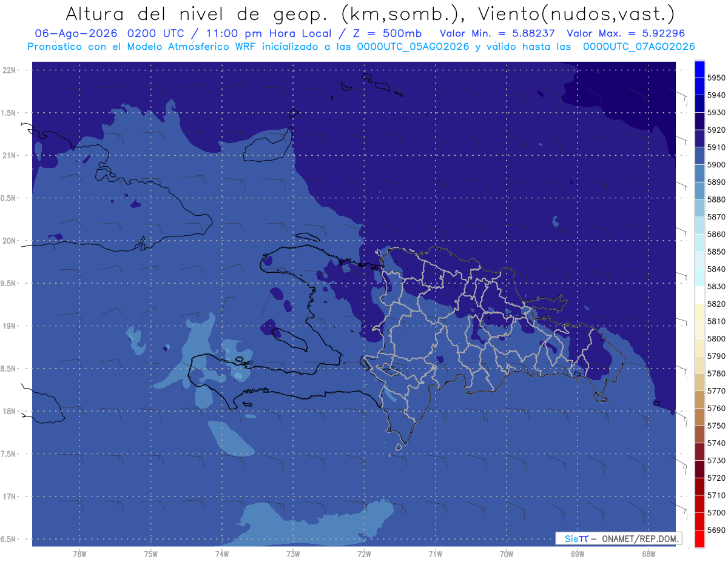
Task: Click the 5830 colorbar label
Action: point(716,287)
